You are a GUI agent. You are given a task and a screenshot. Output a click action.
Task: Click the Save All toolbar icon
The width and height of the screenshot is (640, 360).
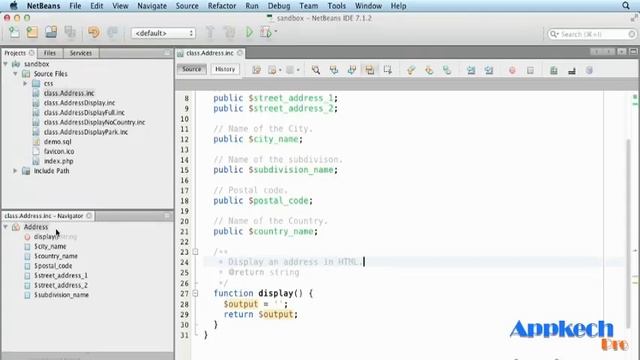70,32
